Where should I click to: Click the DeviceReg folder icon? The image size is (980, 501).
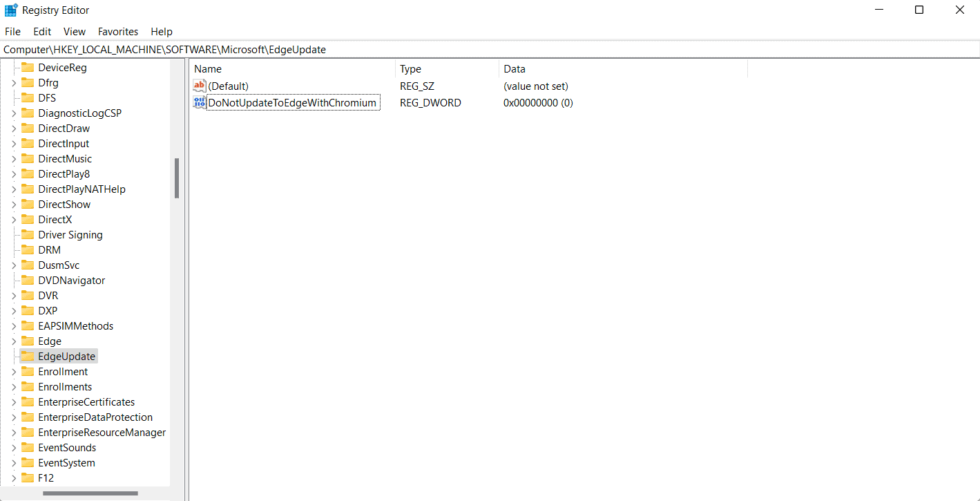[x=28, y=68]
